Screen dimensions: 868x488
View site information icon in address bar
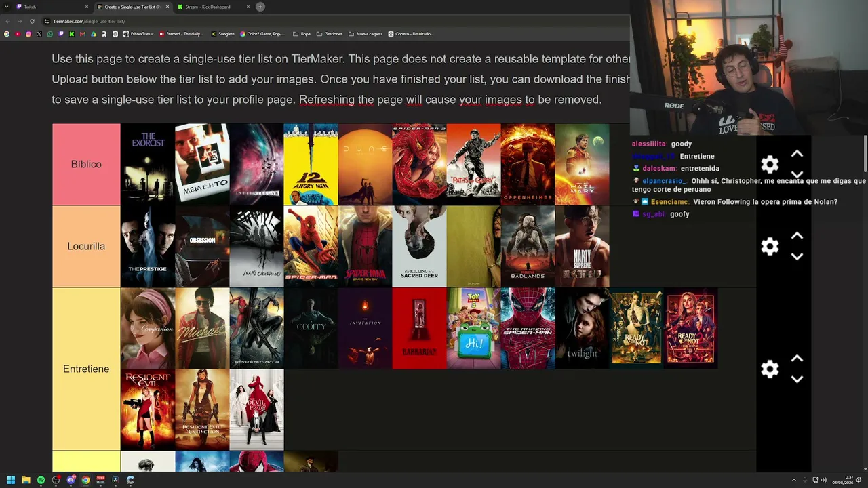47,21
